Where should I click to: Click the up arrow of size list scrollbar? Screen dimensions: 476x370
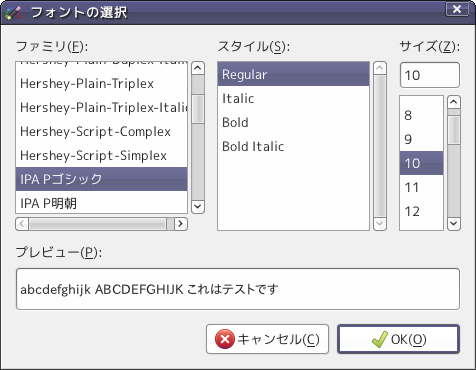click(454, 102)
